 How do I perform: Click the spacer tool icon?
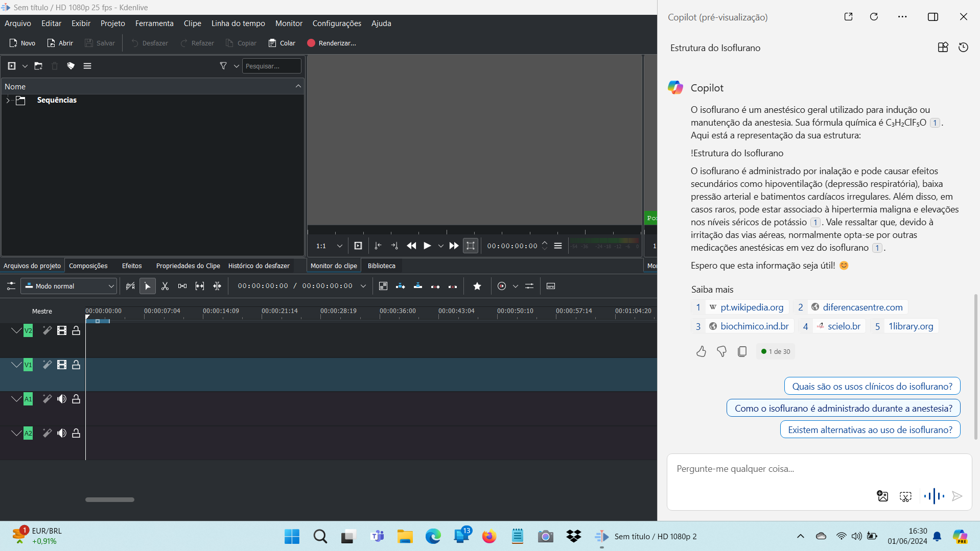point(182,286)
